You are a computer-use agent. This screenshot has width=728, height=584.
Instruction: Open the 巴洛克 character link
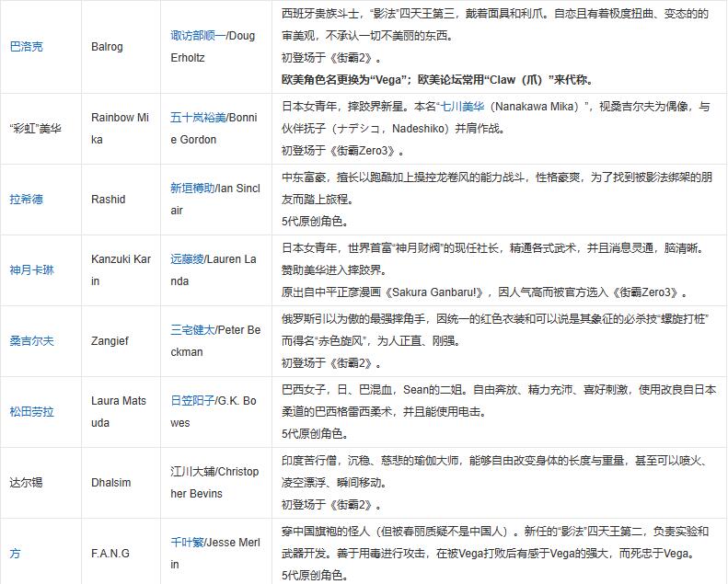26,47
